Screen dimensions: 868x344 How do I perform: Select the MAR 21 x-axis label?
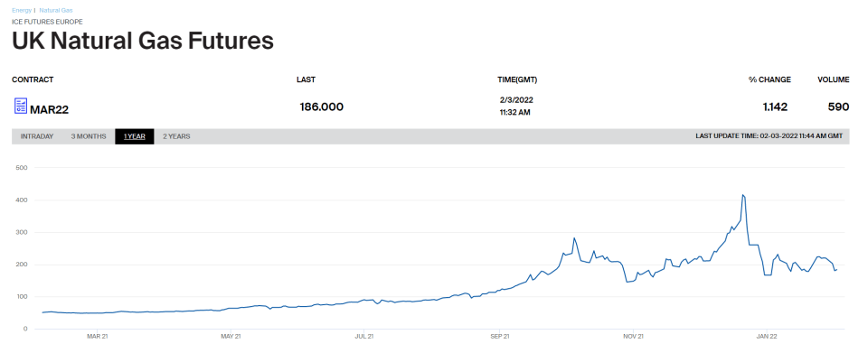pos(97,336)
